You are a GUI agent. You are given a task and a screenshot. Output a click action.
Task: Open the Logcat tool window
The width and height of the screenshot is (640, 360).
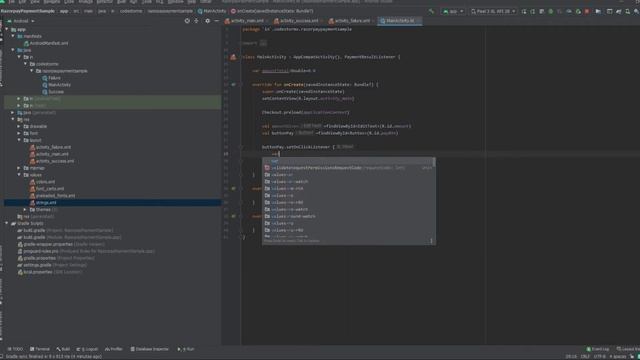pyautogui.click(x=87, y=349)
